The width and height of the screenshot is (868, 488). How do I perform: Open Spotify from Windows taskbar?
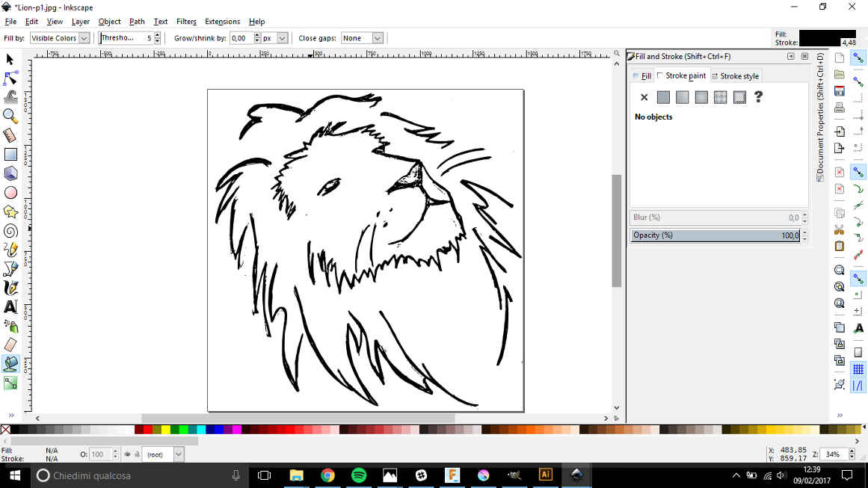tap(359, 475)
